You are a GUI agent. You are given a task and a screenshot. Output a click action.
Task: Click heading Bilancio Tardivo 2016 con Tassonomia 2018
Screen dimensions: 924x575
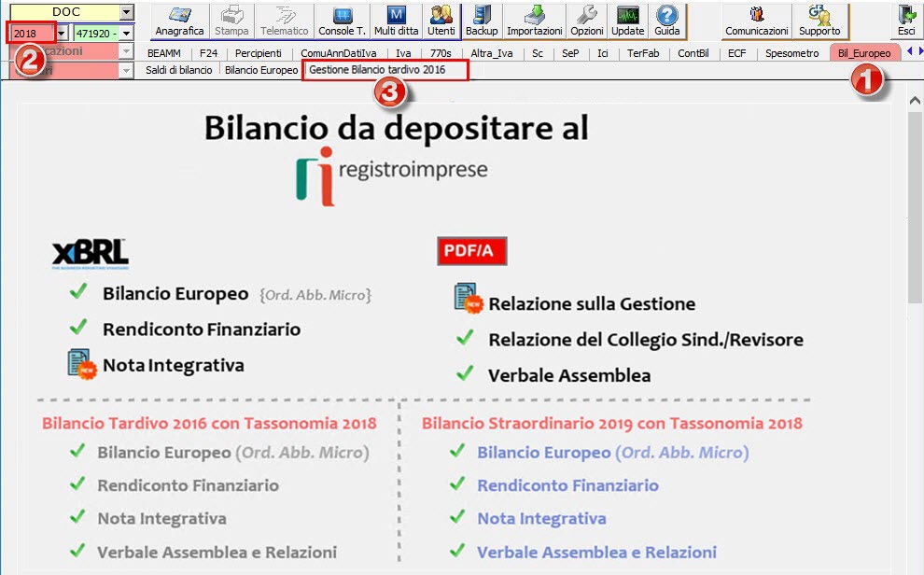coord(209,423)
